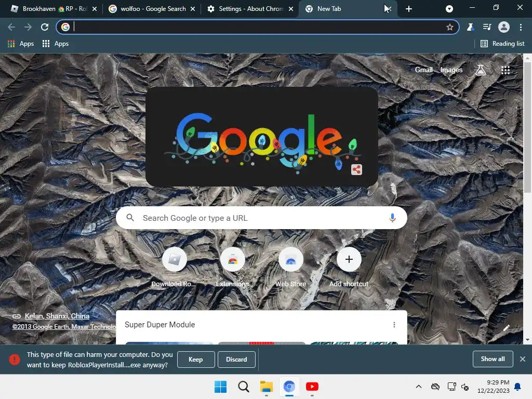Keep the RobloxPlayerInstaller download
Screen dimensions: 532x399
(196, 360)
